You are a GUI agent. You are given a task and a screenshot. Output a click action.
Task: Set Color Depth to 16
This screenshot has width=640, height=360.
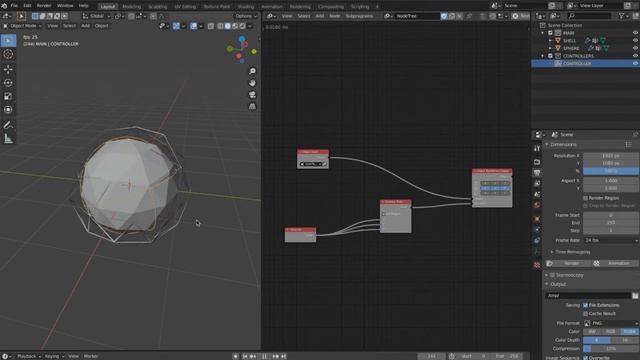pos(625,340)
